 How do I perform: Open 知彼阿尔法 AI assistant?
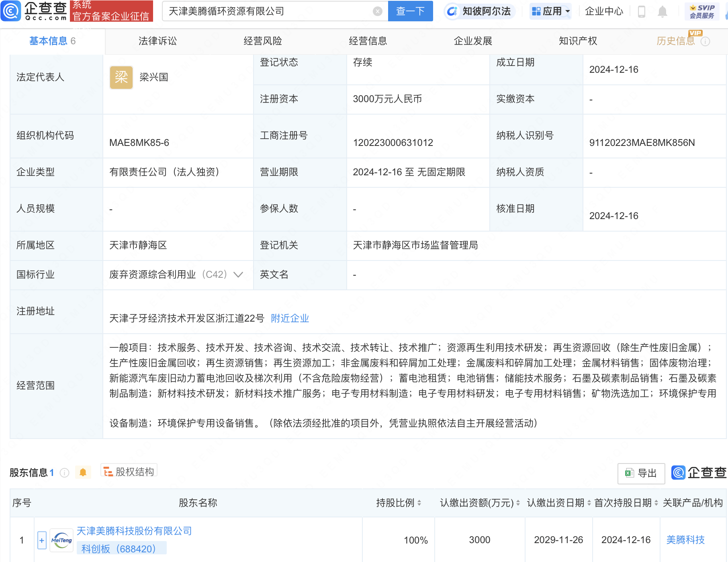(479, 11)
